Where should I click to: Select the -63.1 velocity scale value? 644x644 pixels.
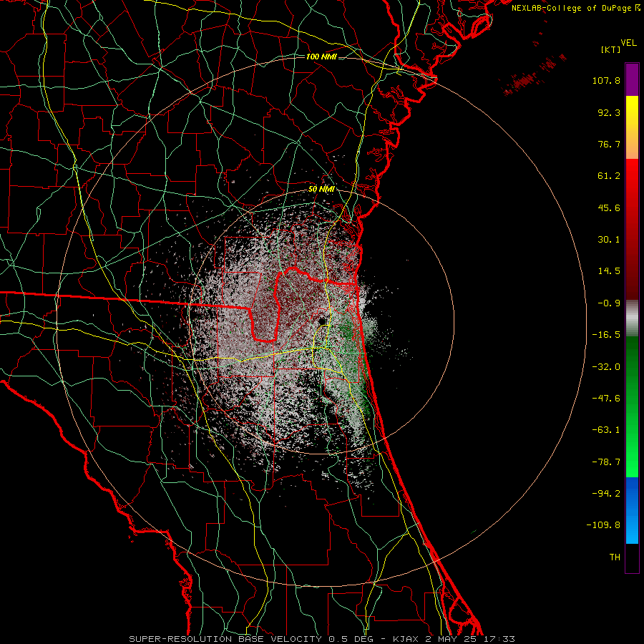click(x=606, y=430)
